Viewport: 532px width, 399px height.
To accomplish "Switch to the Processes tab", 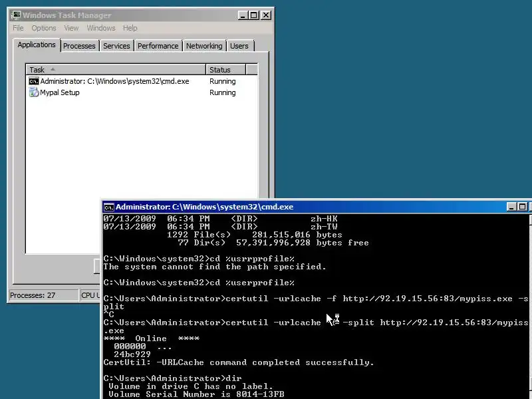I will [79, 46].
